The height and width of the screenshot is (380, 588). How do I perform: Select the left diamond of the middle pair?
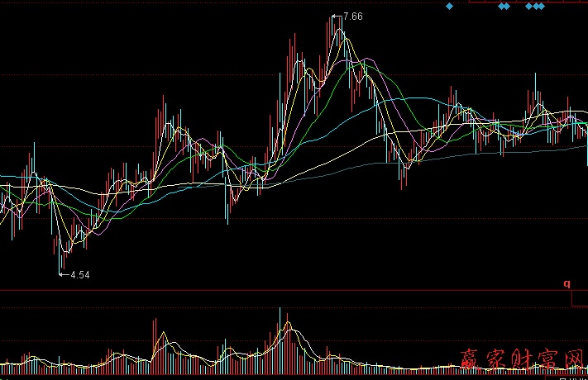501,7
